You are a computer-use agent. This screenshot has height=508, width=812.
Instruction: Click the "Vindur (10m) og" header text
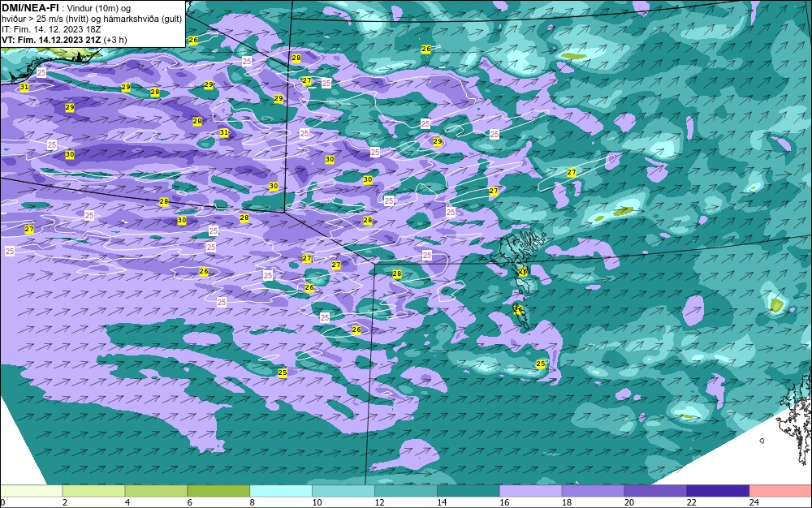[x=99, y=8]
